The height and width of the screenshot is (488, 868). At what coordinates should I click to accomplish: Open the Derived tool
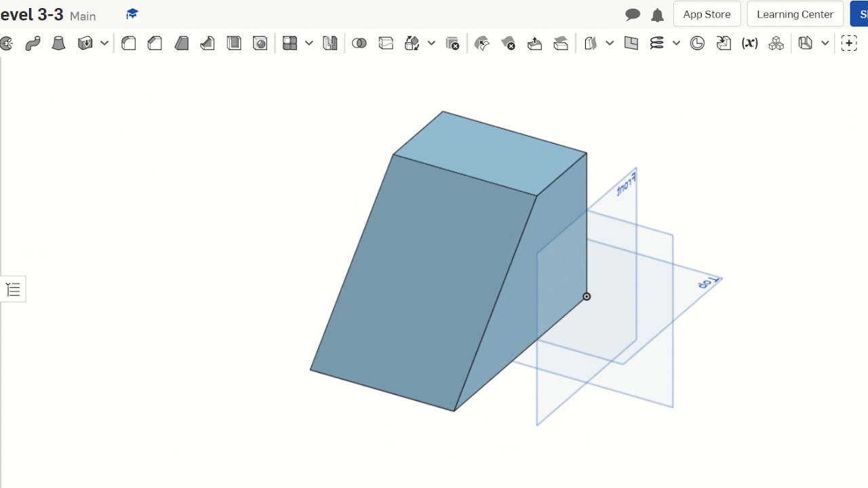pos(724,43)
